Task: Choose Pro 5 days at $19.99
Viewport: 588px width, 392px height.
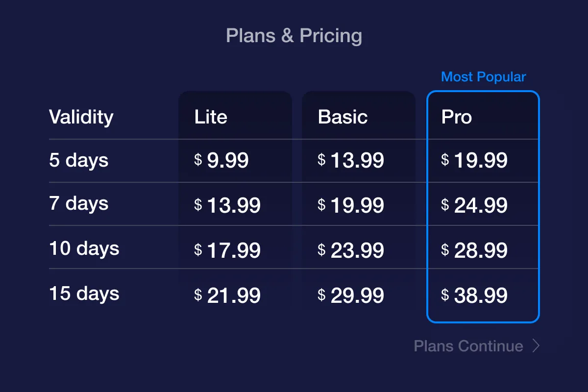Action: tap(474, 160)
